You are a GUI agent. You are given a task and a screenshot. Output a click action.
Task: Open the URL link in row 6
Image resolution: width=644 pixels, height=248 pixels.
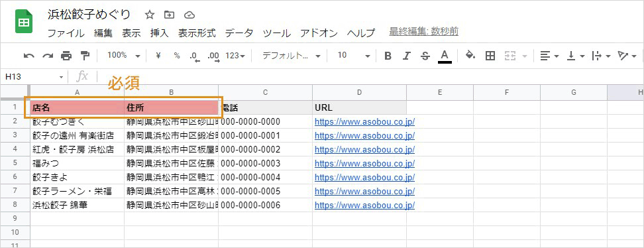(364, 177)
